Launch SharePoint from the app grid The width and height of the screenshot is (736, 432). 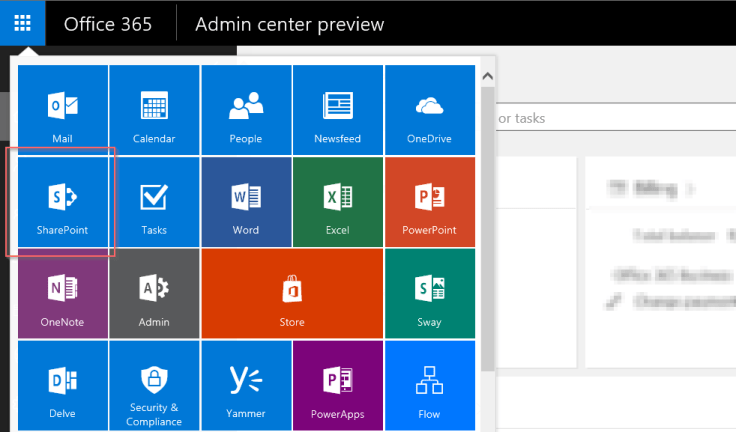tap(62, 201)
